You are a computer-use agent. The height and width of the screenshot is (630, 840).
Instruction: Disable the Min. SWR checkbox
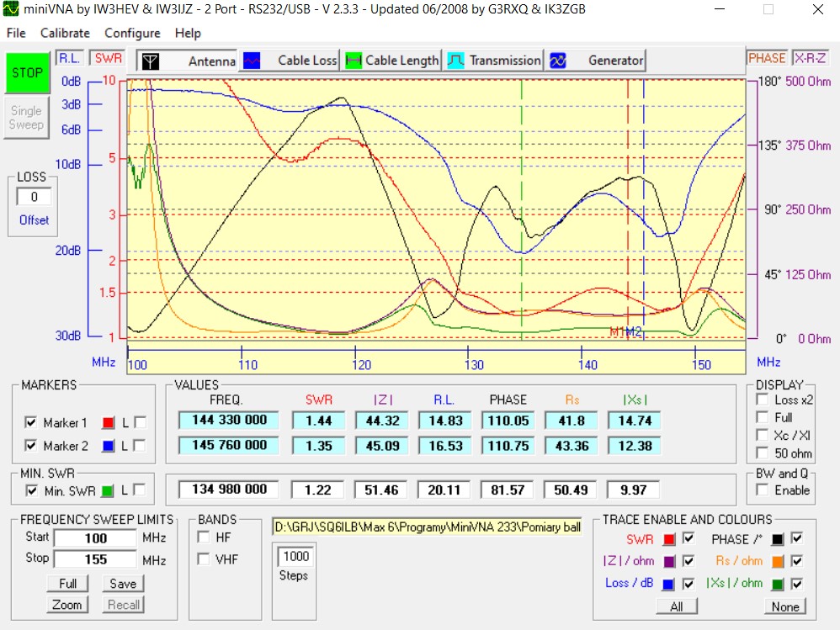pyautogui.click(x=31, y=490)
